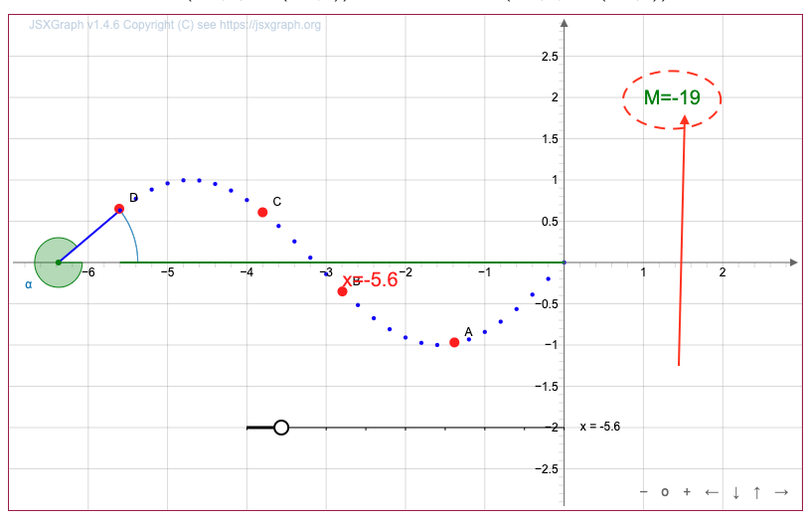Select red point A on the curve
Screen dimensions: 812x523
click(454, 342)
